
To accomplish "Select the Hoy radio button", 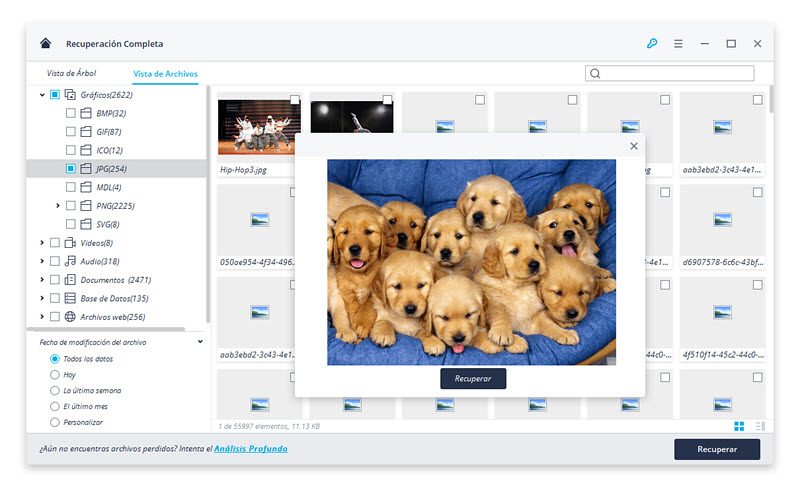I will (x=55, y=375).
